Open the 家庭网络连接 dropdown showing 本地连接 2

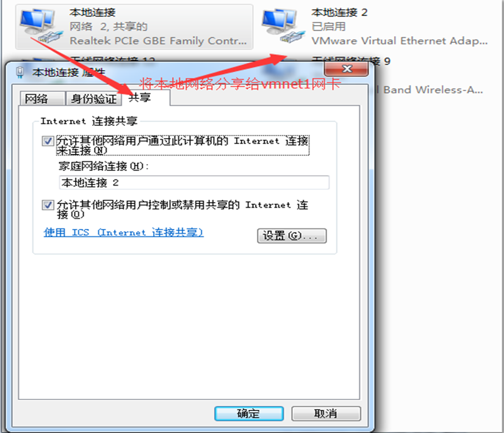point(194,183)
